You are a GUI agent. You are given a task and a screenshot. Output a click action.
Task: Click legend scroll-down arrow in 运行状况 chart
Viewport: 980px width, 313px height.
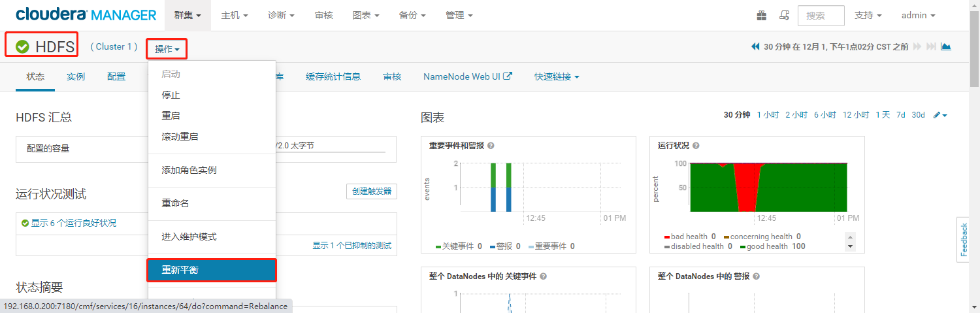851,246
